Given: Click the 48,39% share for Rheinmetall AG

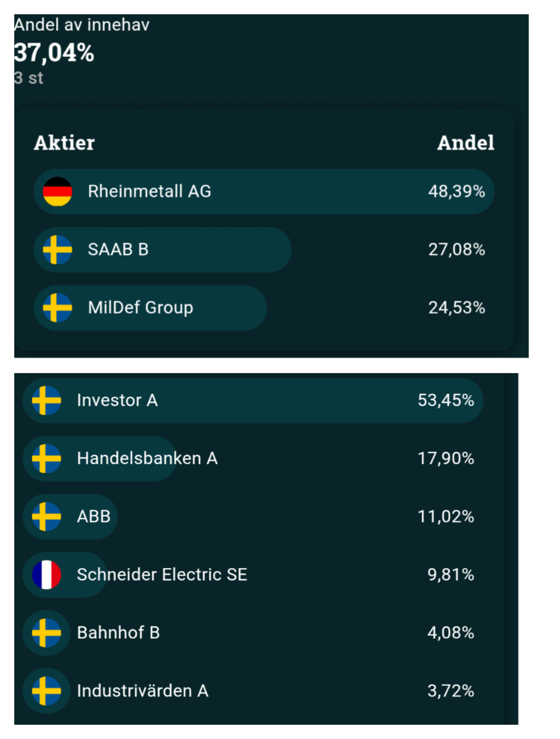Looking at the screenshot, I should click(457, 191).
